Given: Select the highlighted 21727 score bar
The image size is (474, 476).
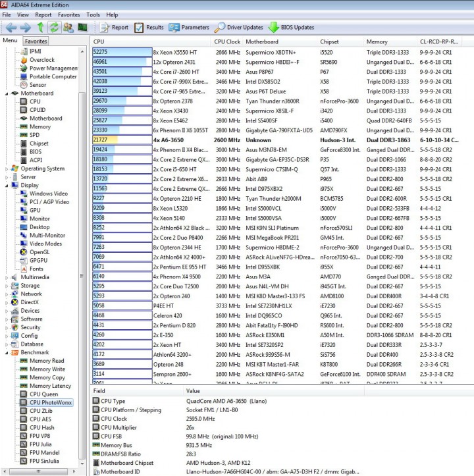Looking at the screenshot, I should pos(122,140).
